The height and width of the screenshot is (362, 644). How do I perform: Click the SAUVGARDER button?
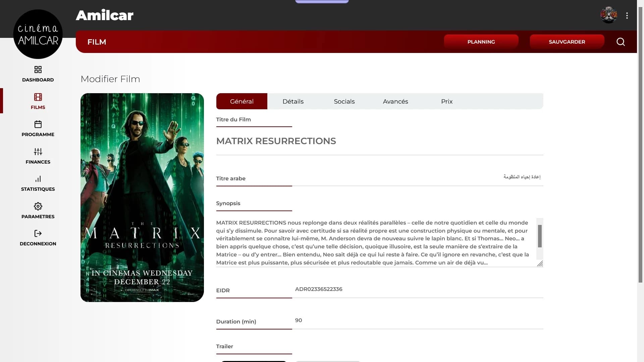coord(567,42)
